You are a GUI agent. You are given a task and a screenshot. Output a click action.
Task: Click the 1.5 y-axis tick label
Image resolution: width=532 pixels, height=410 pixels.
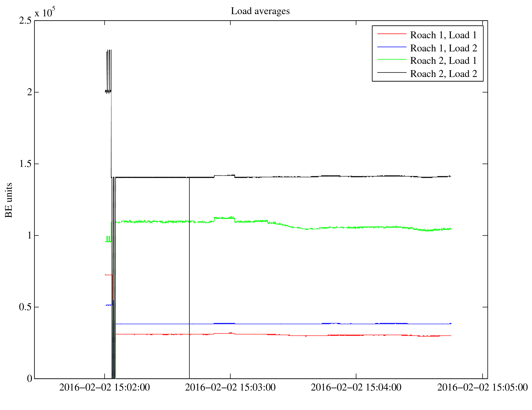click(x=25, y=164)
